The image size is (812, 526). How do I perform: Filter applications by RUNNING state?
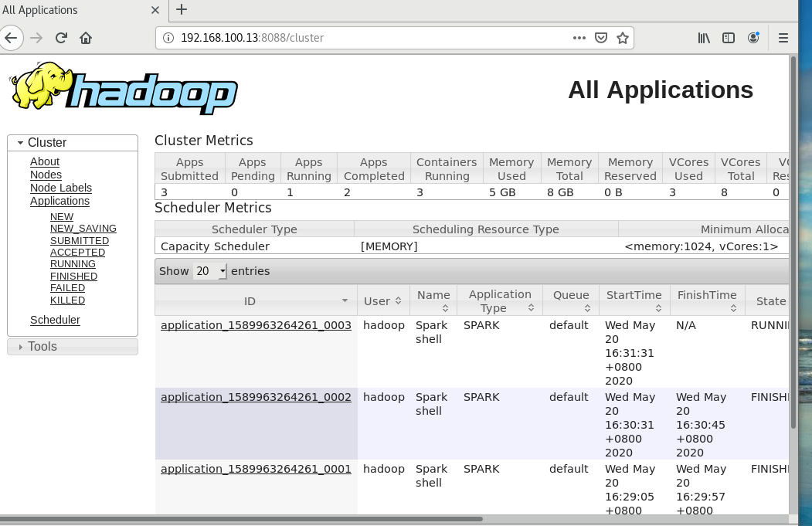coord(73,264)
